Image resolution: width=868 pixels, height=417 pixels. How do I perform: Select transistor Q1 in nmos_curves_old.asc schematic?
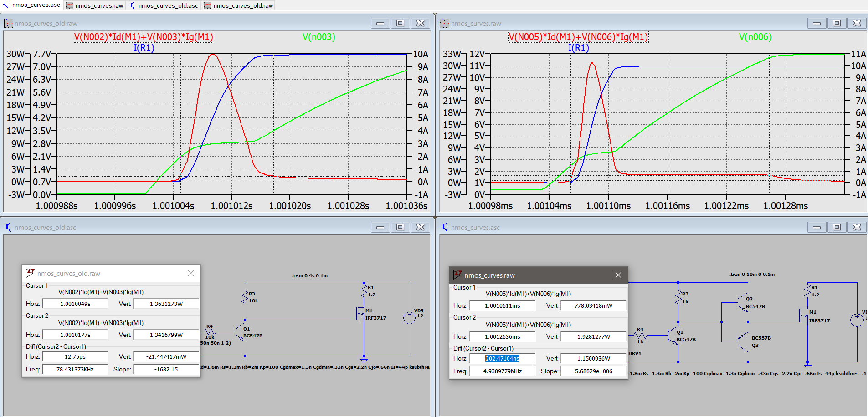(x=241, y=332)
